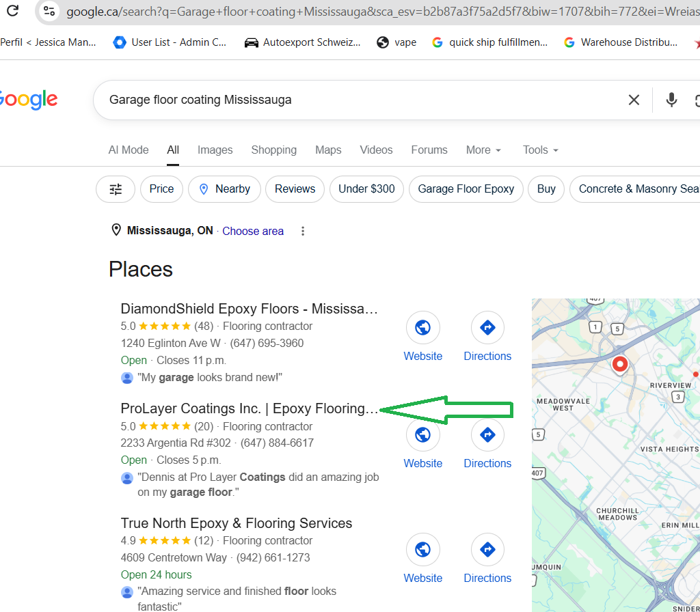The image size is (700, 612).
Task: Click the "1240 Eglinton Ave W" address text
Action: [x=170, y=343]
